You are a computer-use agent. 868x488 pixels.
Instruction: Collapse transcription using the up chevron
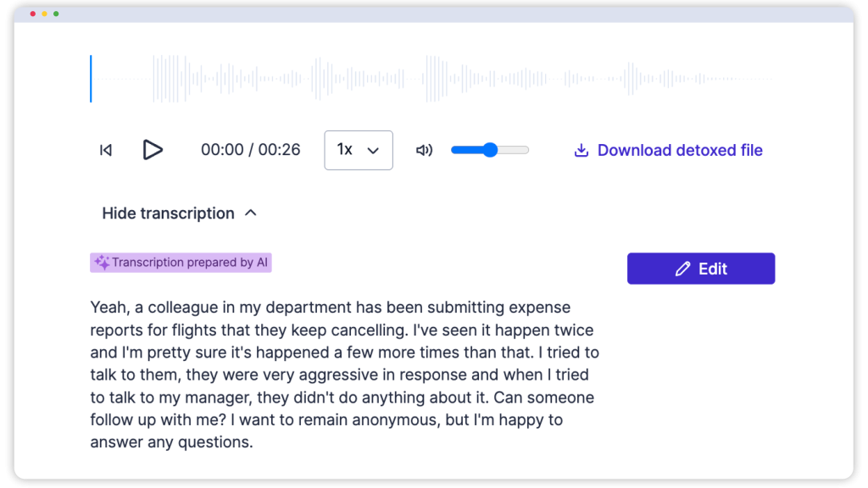[x=250, y=213]
